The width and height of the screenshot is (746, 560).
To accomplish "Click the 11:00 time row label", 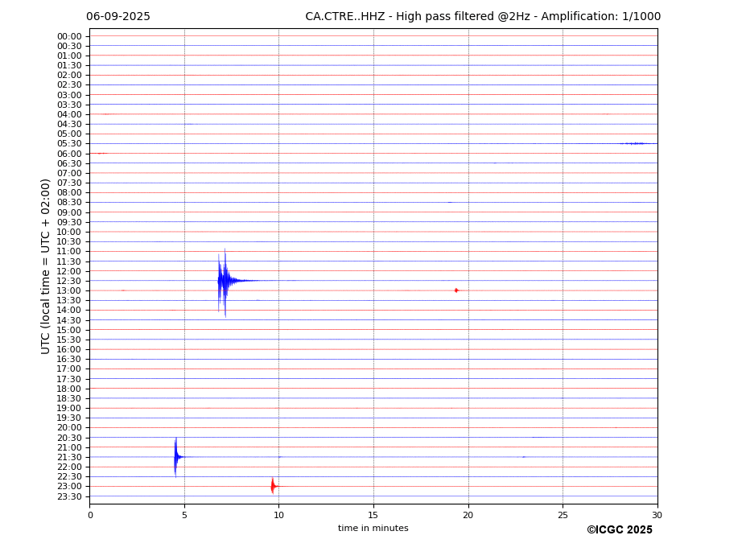I will pyautogui.click(x=69, y=252).
